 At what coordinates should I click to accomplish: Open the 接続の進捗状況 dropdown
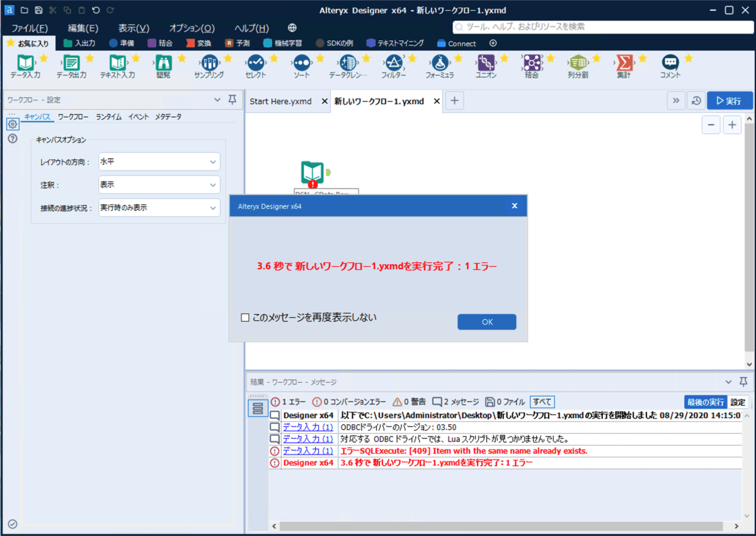(x=159, y=207)
